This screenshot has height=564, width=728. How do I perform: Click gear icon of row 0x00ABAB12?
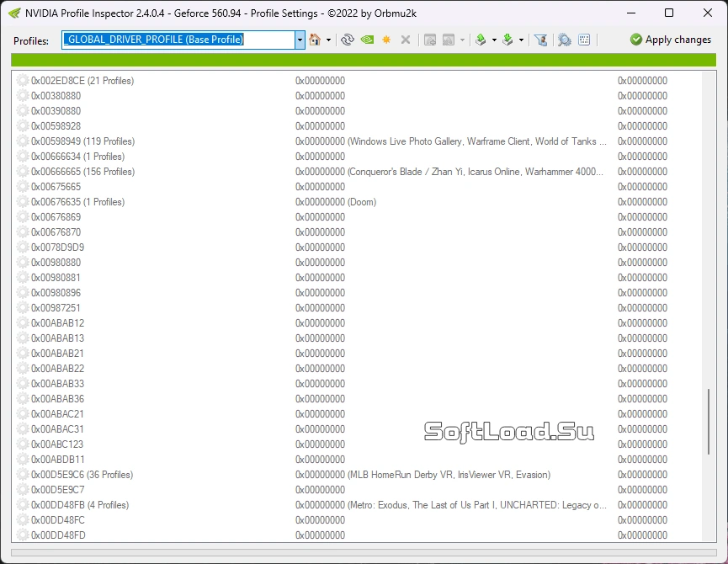point(23,322)
